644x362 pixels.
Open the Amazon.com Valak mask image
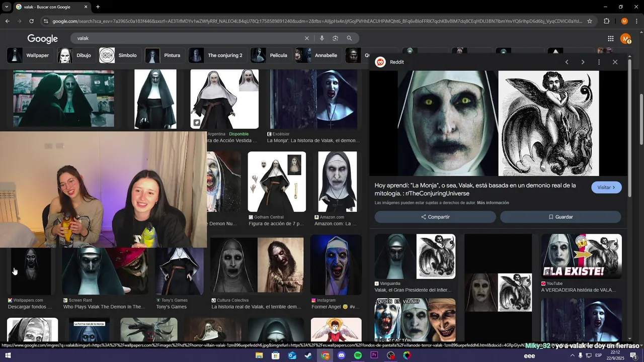click(x=337, y=182)
